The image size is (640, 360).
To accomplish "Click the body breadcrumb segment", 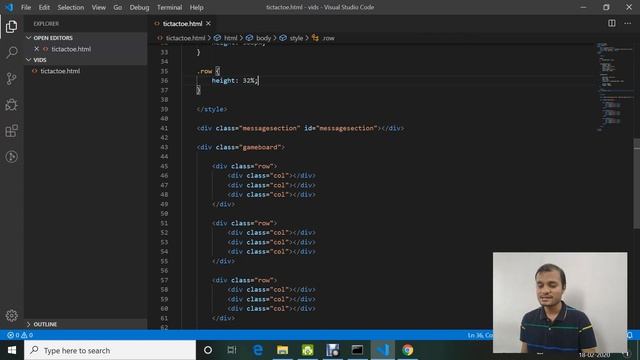I will (x=263, y=38).
